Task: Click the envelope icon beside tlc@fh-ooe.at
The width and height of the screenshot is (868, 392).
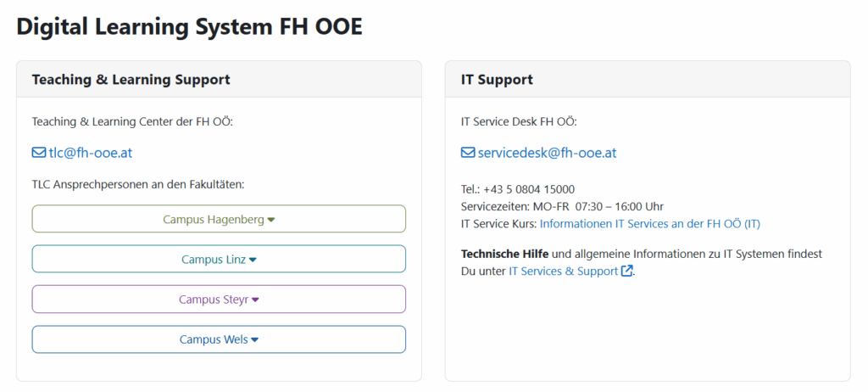Action: [x=38, y=154]
